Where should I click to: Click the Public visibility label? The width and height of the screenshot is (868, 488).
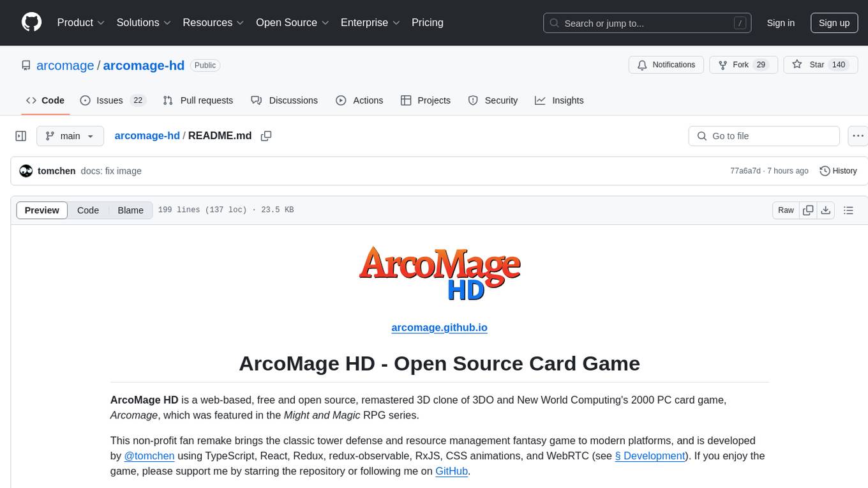tap(205, 65)
